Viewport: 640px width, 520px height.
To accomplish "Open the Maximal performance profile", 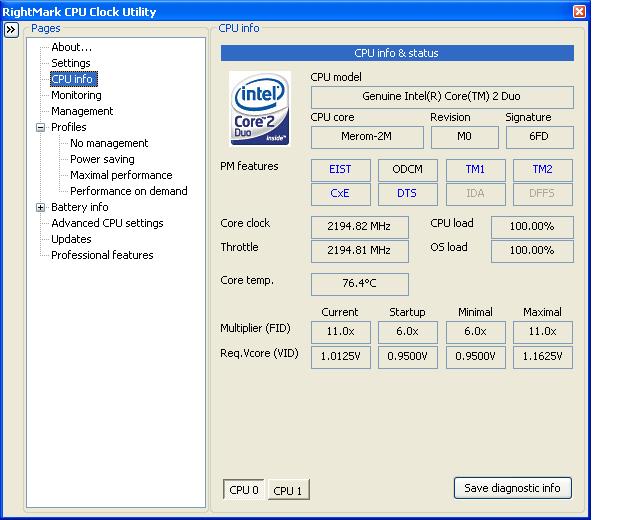I will [121, 175].
